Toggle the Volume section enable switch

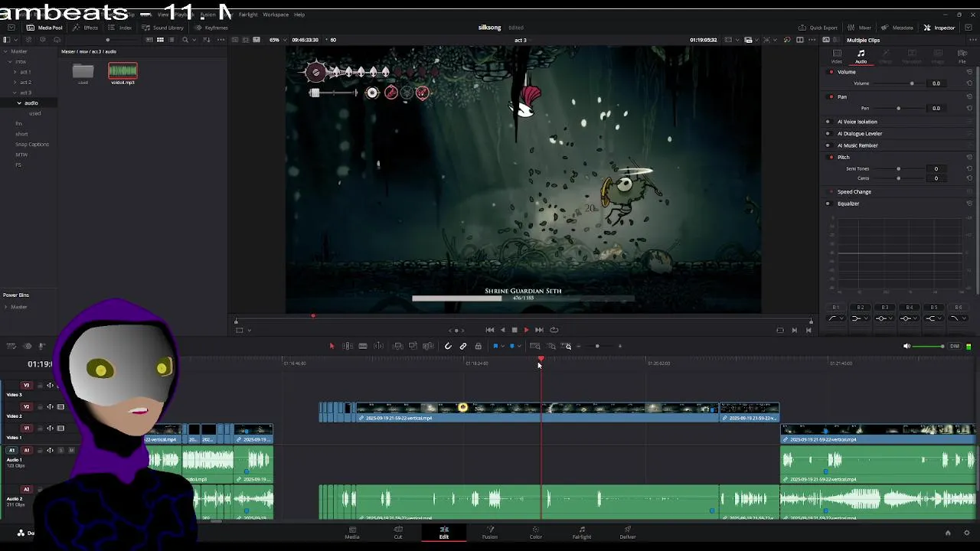[831, 72]
